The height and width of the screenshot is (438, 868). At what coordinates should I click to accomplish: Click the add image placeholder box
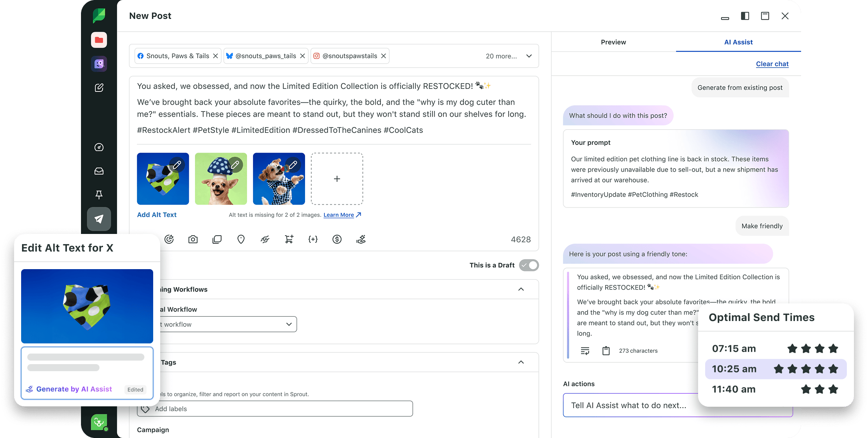(337, 179)
